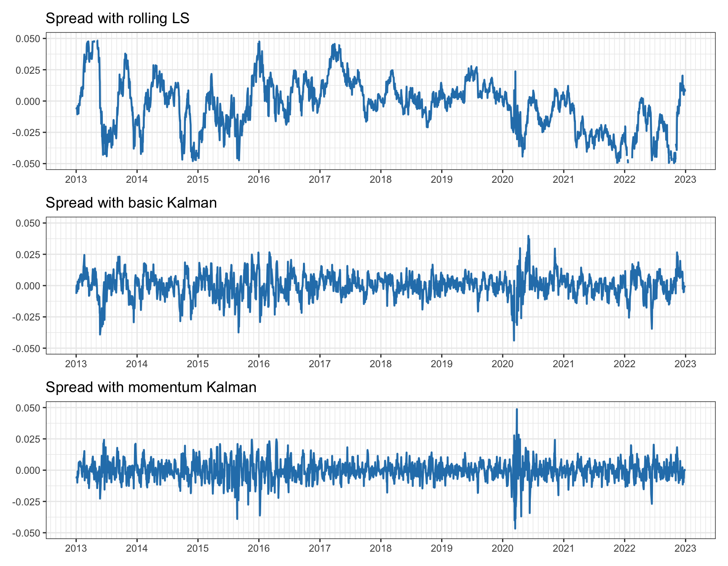
Task: Pick 2018 x-axis label under basic Kalman chart
Action: click(x=380, y=364)
